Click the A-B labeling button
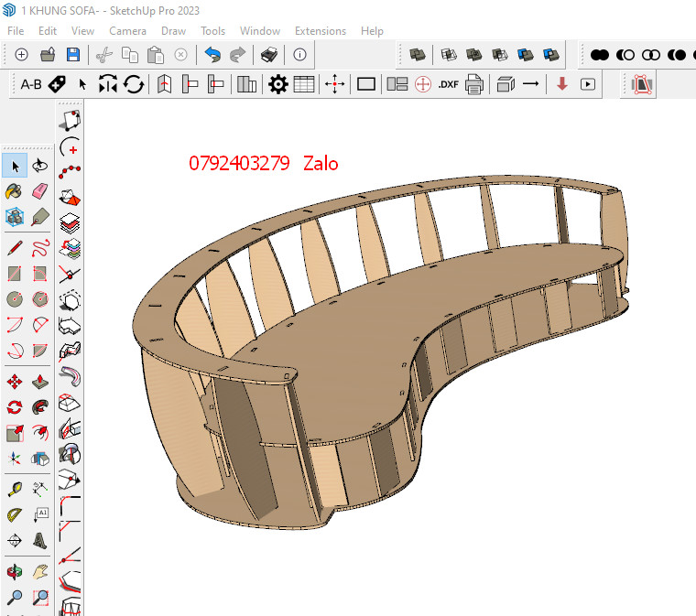Screen dimensions: 696x616 pos(30,84)
